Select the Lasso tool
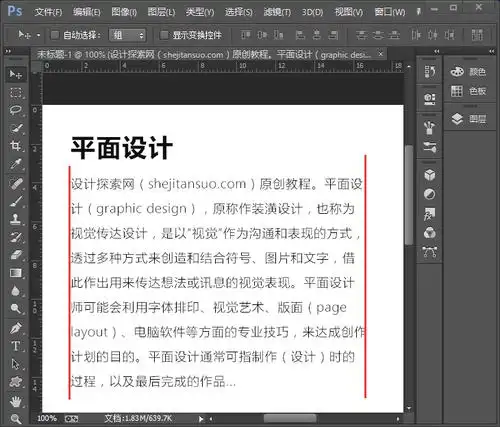 pos(16,110)
